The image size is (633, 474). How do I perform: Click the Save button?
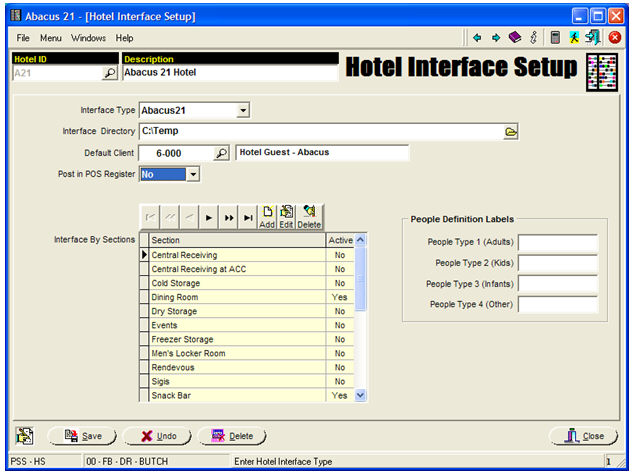tap(82, 436)
